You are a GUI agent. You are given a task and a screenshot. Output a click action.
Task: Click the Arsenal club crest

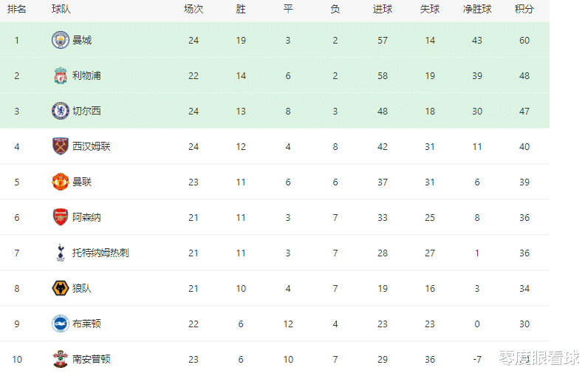click(60, 217)
